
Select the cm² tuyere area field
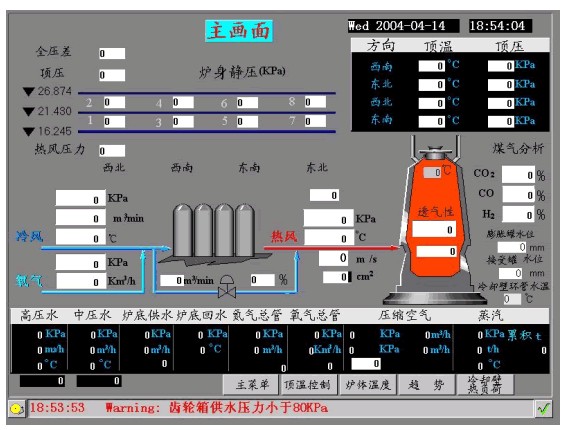[336, 277]
